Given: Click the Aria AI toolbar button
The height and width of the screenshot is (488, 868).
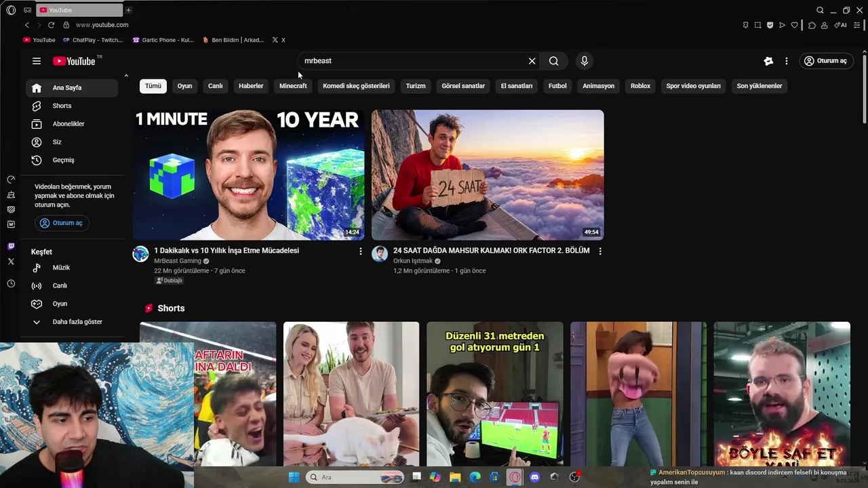Looking at the screenshot, I should click(x=841, y=25).
